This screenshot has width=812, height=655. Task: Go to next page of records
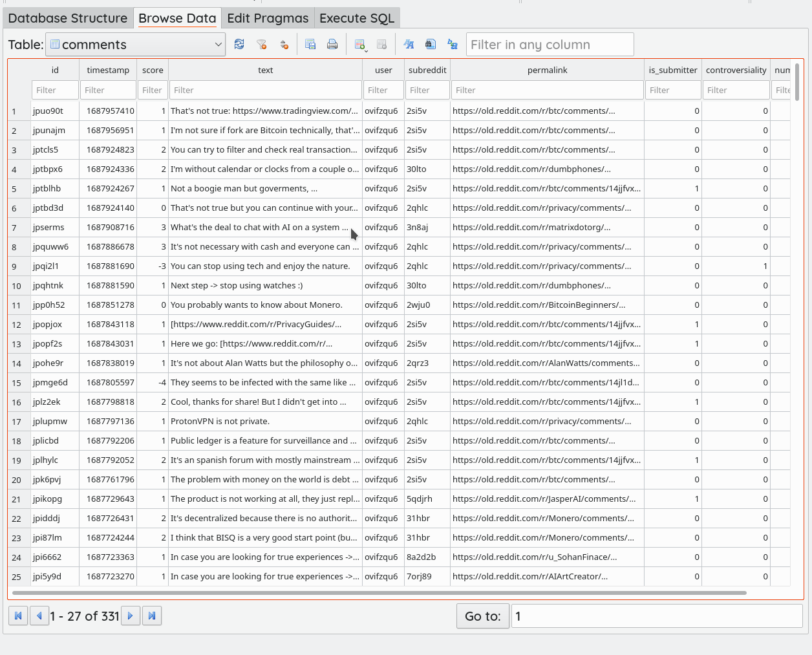[x=131, y=616]
